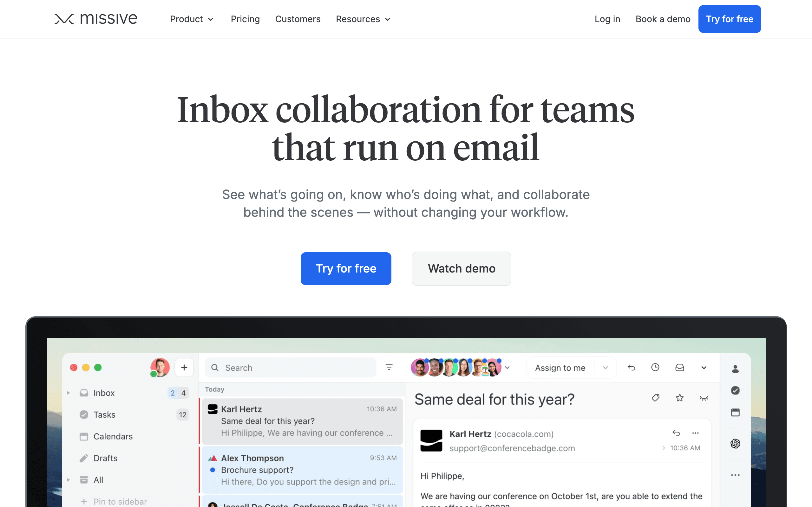
Task: Open the Assign to me dropdown arrow
Action: (x=605, y=368)
